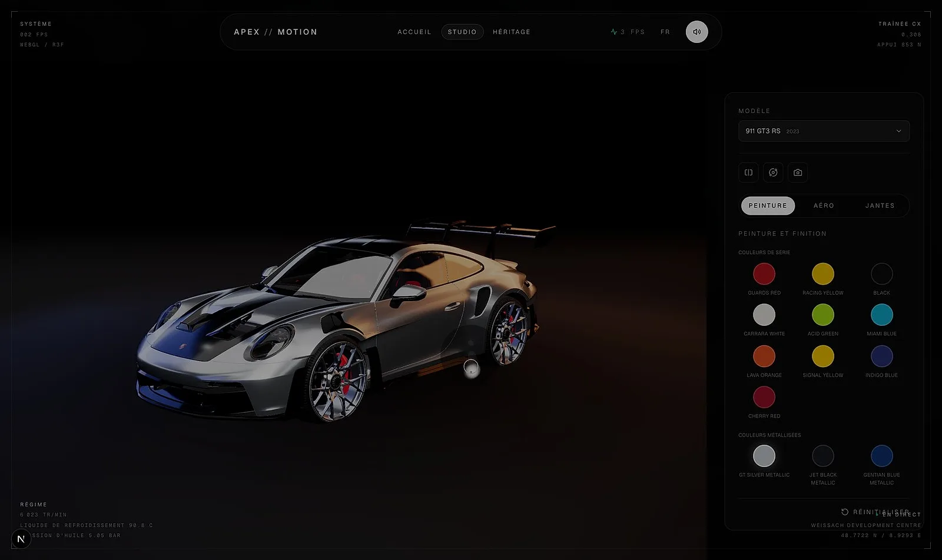Screen dimensions: 942x560
Task: Pick the Cherry Red paint swatch
Action: [764, 398]
